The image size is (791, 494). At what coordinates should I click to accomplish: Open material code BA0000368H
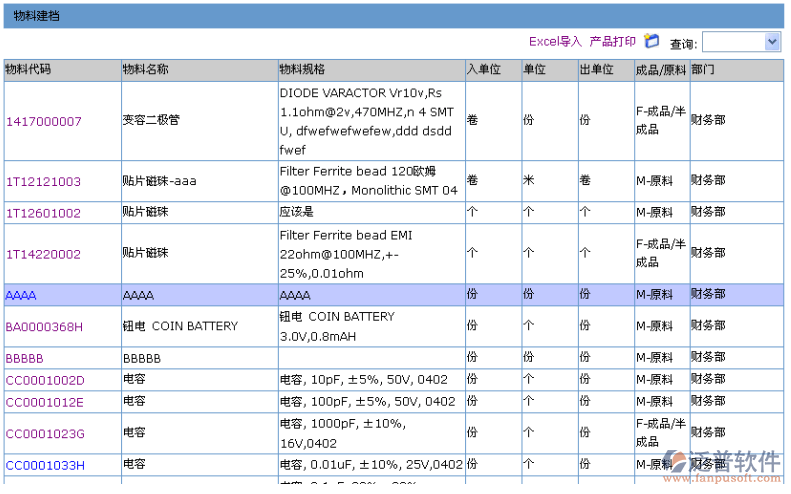45,327
